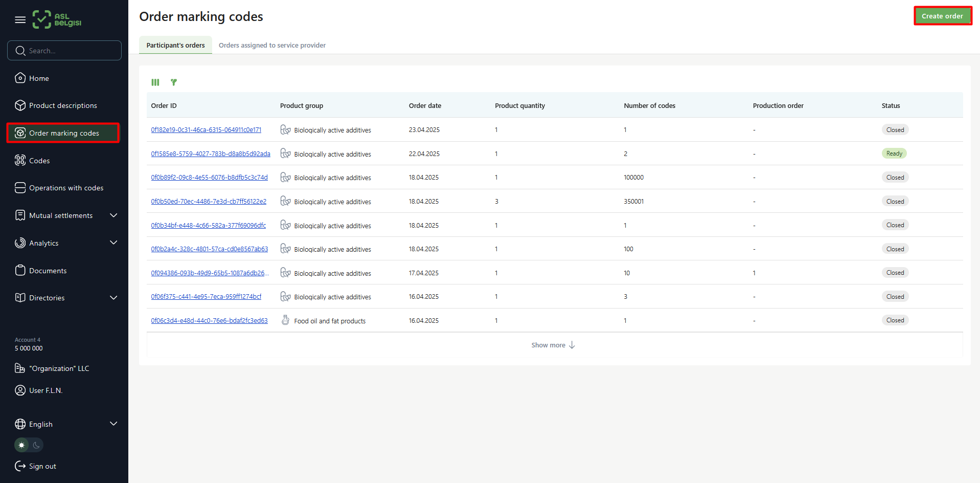Click the Directories book icon
The image size is (980, 483).
(x=20, y=298)
